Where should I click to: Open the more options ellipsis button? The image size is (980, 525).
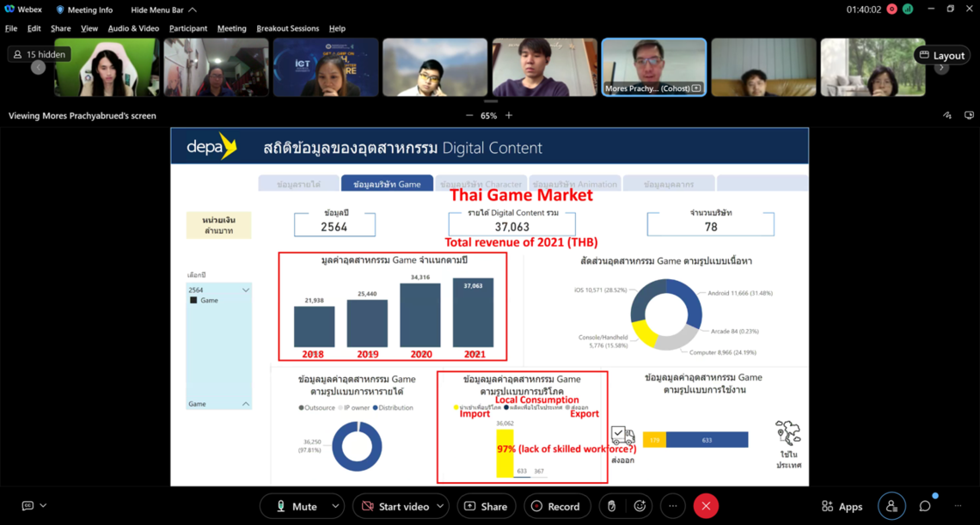672,506
